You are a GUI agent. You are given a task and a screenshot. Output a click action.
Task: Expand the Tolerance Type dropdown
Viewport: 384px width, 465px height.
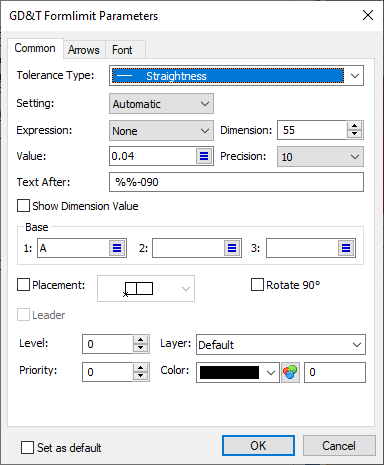pos(355,76)
